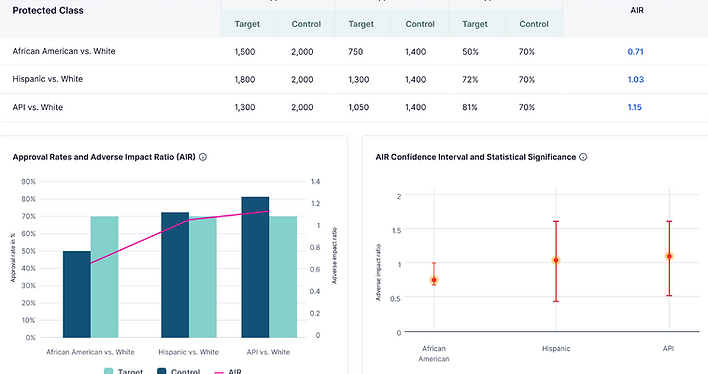This screenshot has height=374, width=708.
Task: Click the 1,800 applicants cell
Action: tap(245, 79)
